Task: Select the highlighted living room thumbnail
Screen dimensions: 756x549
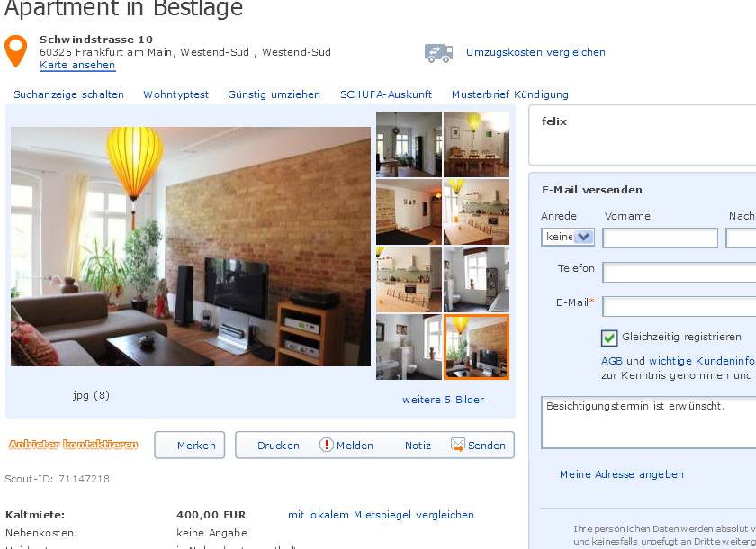Action: coord(476,347)
